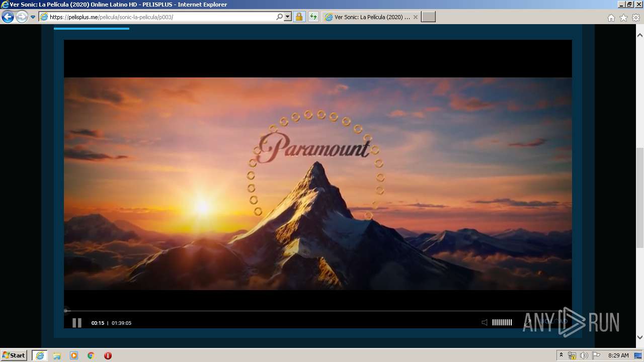The height and width of the screenshot is (362, 644).
Task: Open Windows Explorer from the taskbar
Action: [x=57, y=355]
